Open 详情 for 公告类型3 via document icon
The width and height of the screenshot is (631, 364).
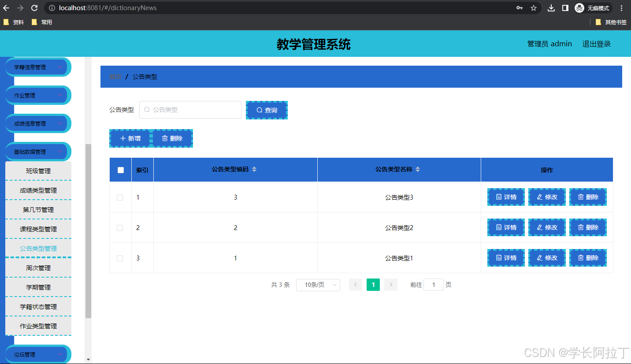[498, 197]
